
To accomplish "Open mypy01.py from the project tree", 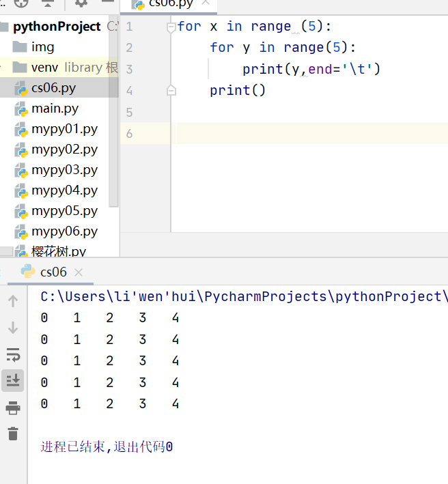I will point(64,129).
